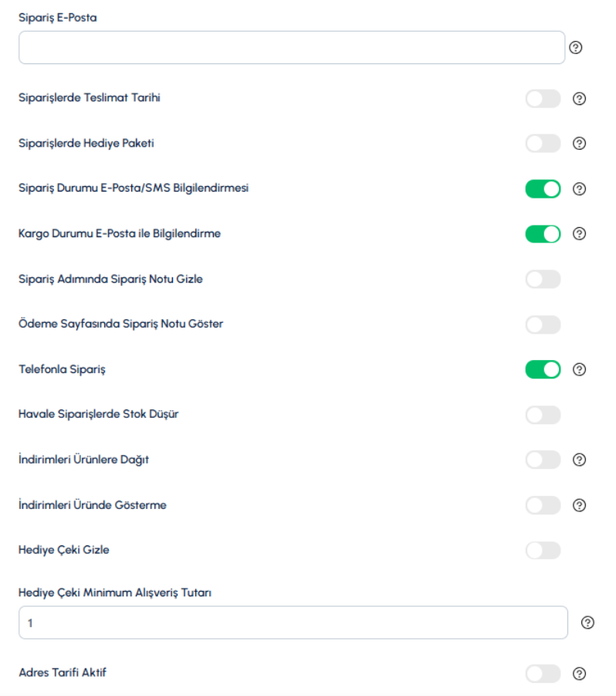Click Hediye Çeki Minimum Alışveriş Tutarı input
Screen dimensions: 616x696
[x=293, y=623]
